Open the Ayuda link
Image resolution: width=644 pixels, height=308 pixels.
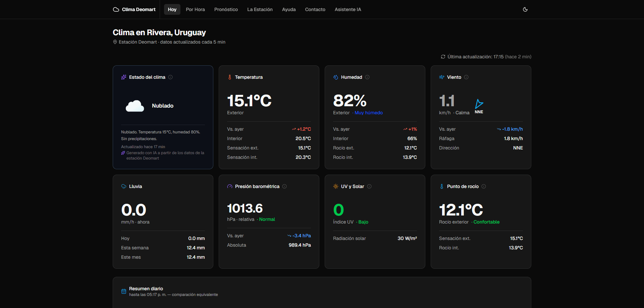[289, 9]
